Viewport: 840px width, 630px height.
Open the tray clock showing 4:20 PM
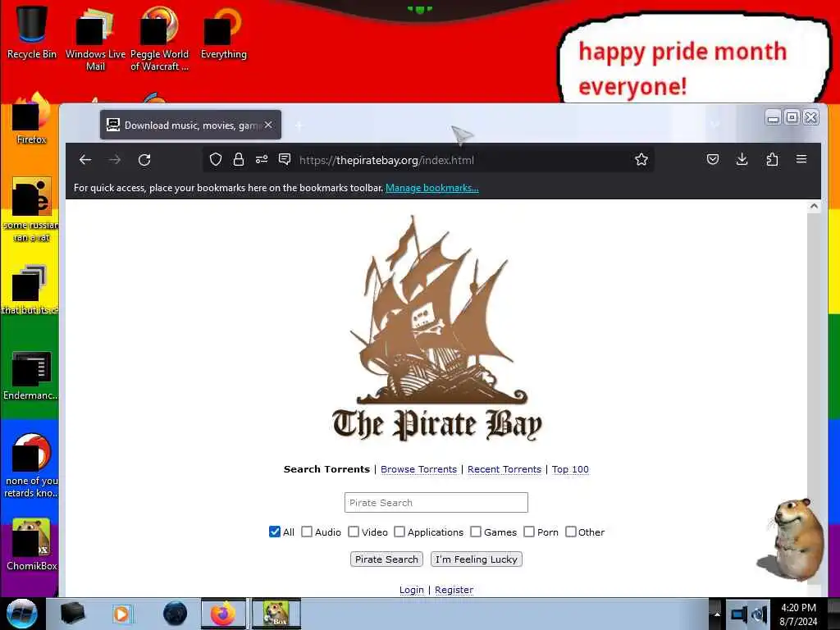click(x=798, y=614)
